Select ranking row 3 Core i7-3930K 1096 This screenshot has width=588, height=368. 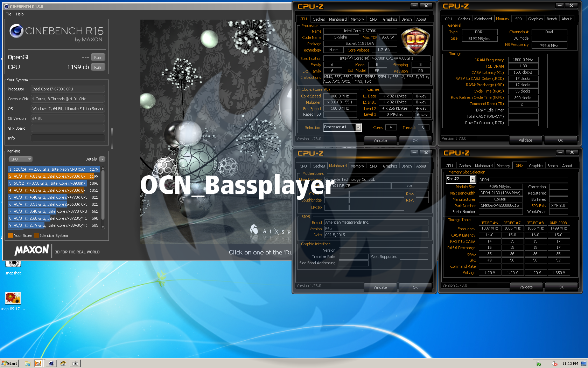[x=54, y=183]
